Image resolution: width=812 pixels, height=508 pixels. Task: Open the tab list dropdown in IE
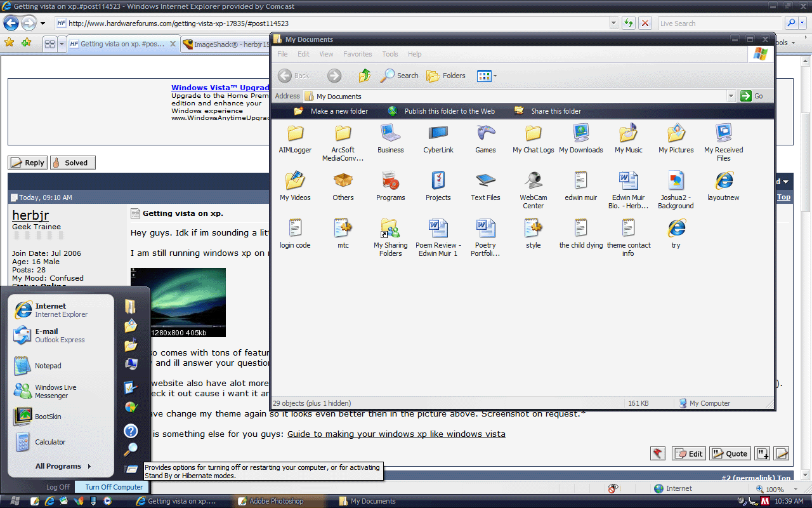(x=62, y=44)
